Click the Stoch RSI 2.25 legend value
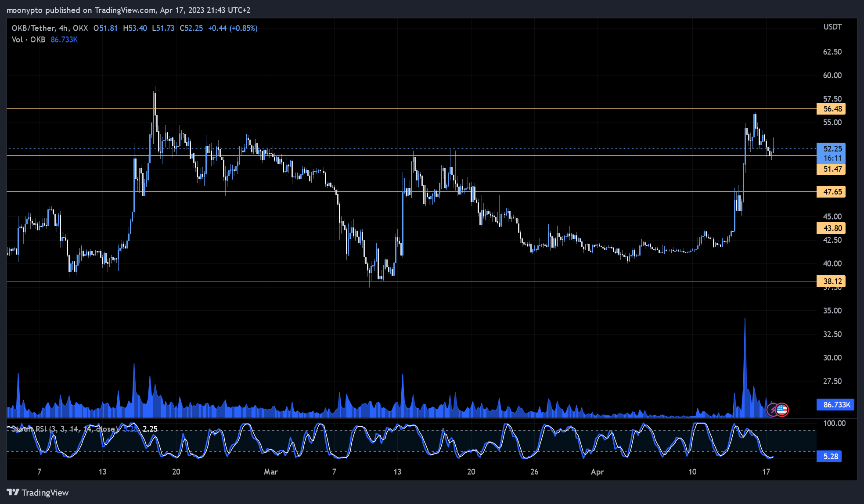 (x=150, y=429)
